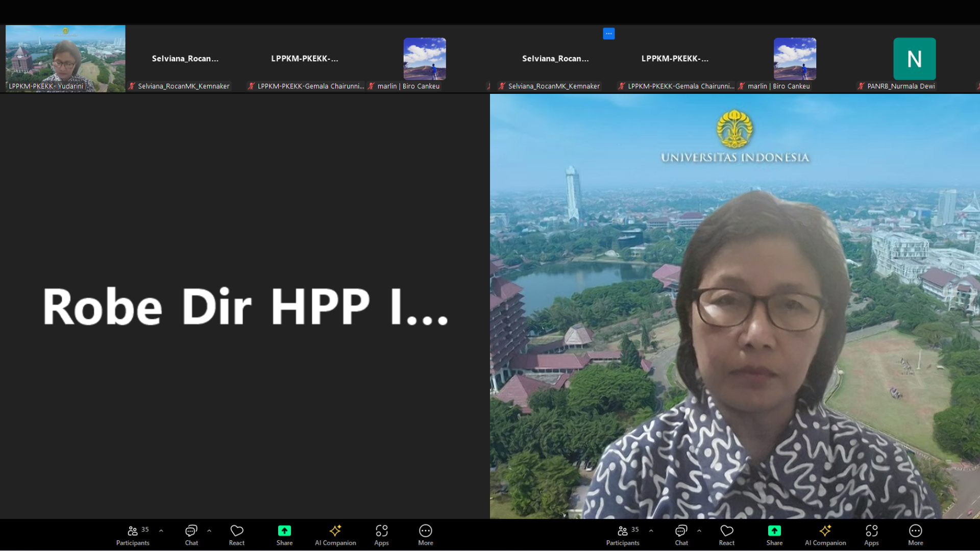
Task: Open AI Companion in left Zoom window
Action: tap(335, 535)
